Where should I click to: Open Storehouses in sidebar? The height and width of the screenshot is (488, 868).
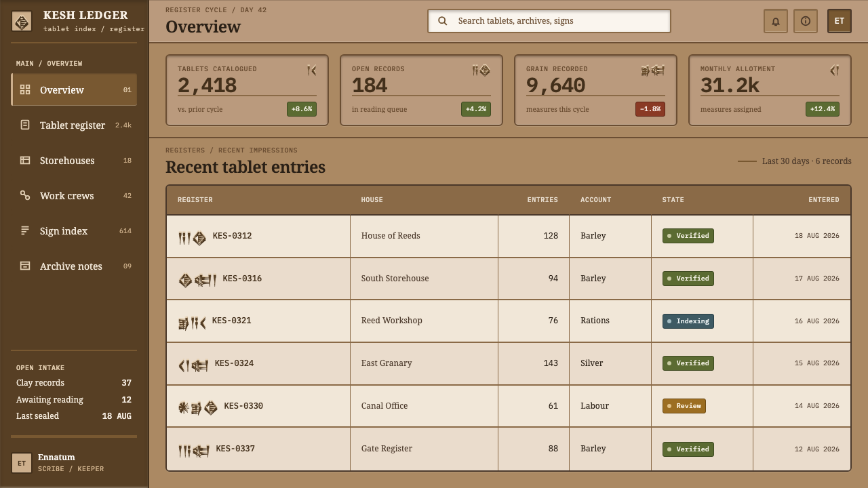(x=74, y=161)
